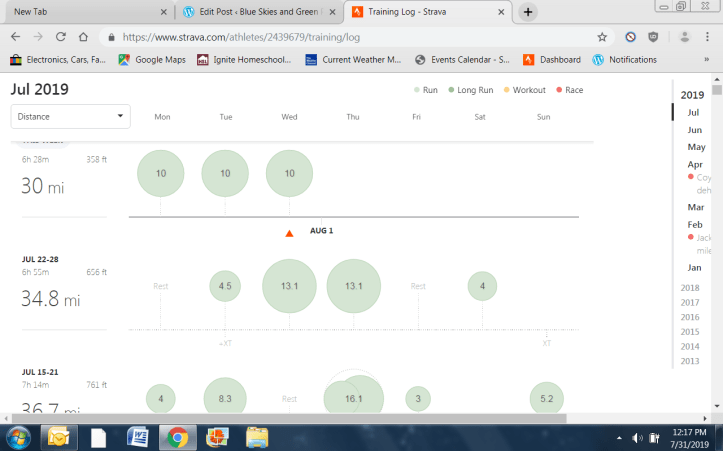Show hidden system tray icons

click(x=619, y=438)
